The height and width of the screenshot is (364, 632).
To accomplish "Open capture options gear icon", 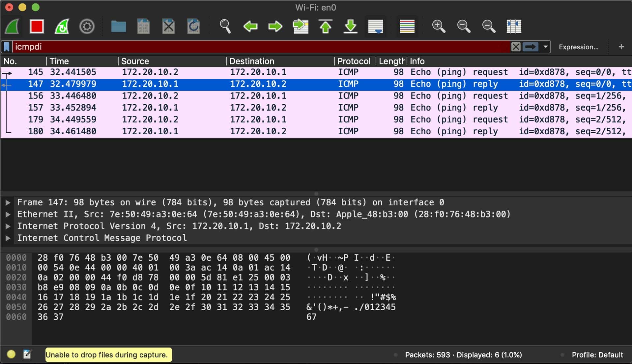I will coord(87,26).
